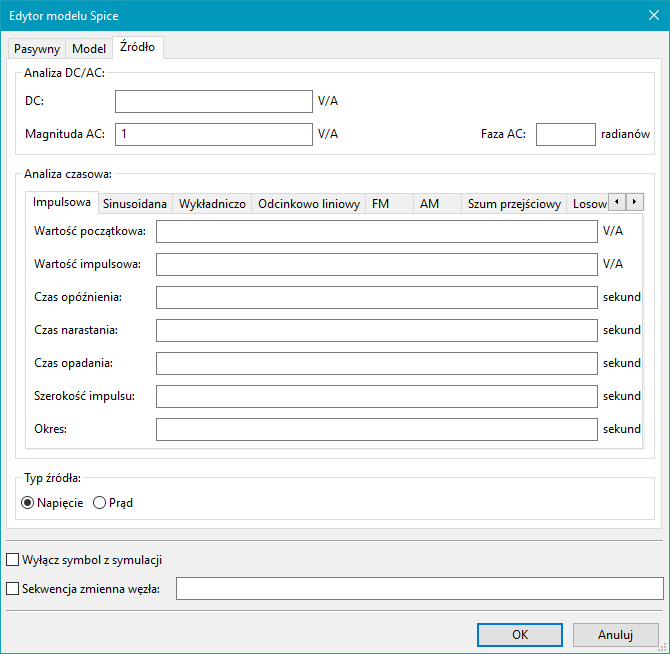Enable Wyłącz symbol z symulacji checkbox
The width and height of the screenshot is (670, 654).
pos(13,560)
